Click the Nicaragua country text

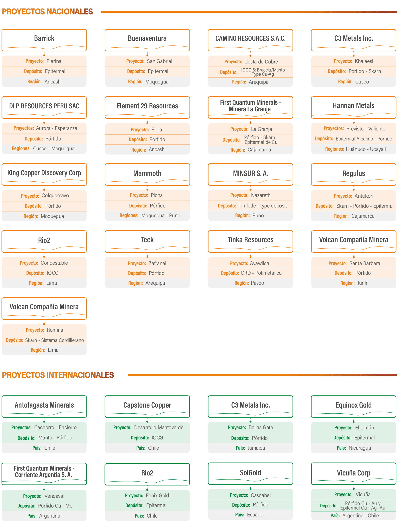coord(360,448)
